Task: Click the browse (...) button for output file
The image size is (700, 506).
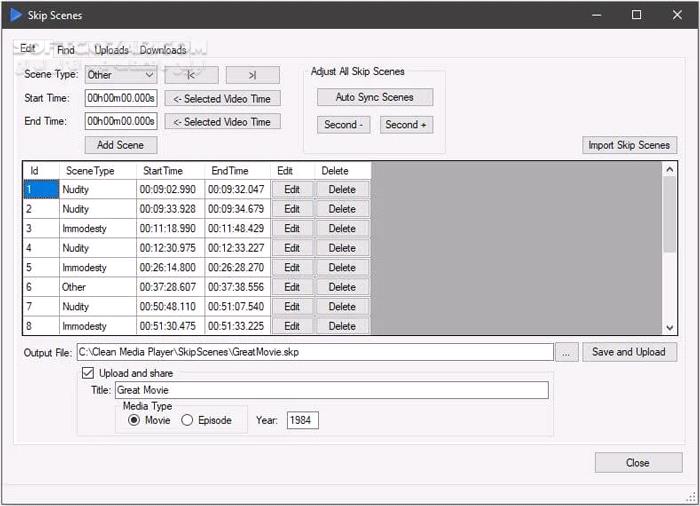Action: tap(567, 352)
